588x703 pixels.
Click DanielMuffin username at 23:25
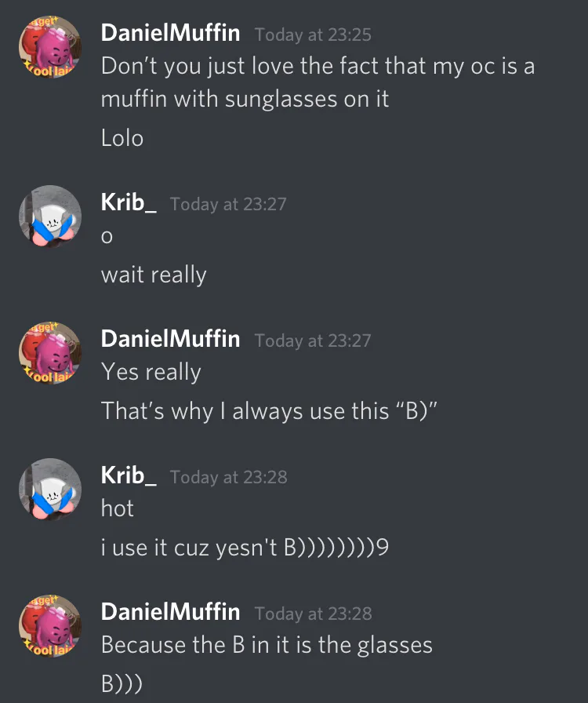(170, 33)
